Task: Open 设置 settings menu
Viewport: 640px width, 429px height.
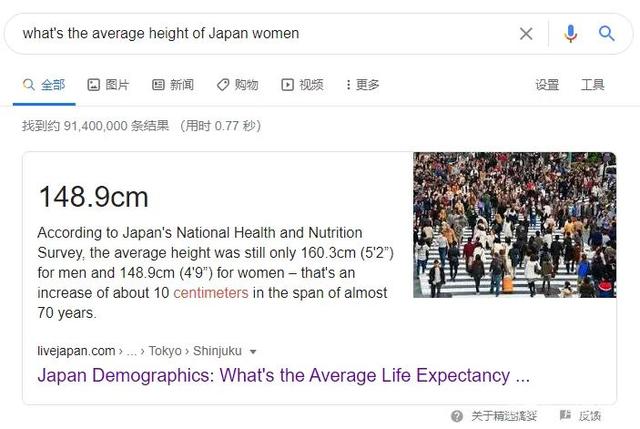Action: [547, 85]
